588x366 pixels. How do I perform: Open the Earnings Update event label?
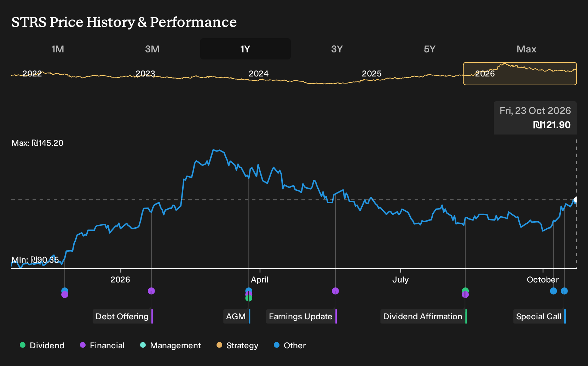point(301,316)
